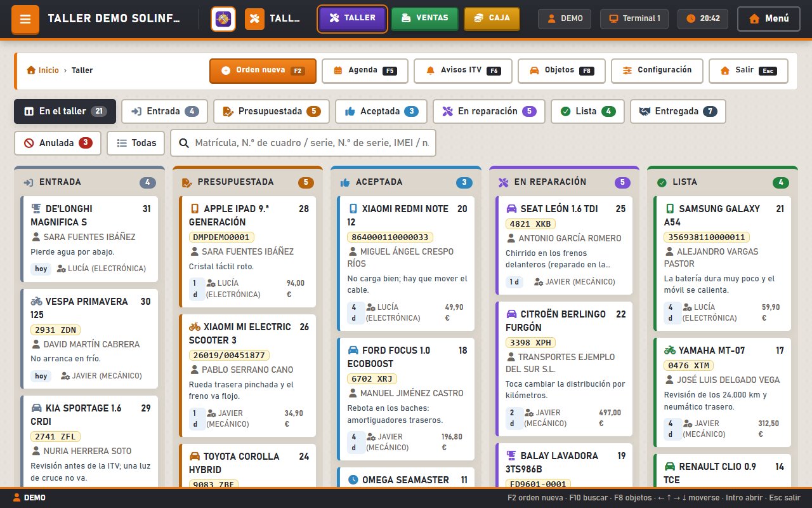Screen dimensions: 812x508
Task: Open the orange hamburger menu
Action: click(x=25, y=19)
